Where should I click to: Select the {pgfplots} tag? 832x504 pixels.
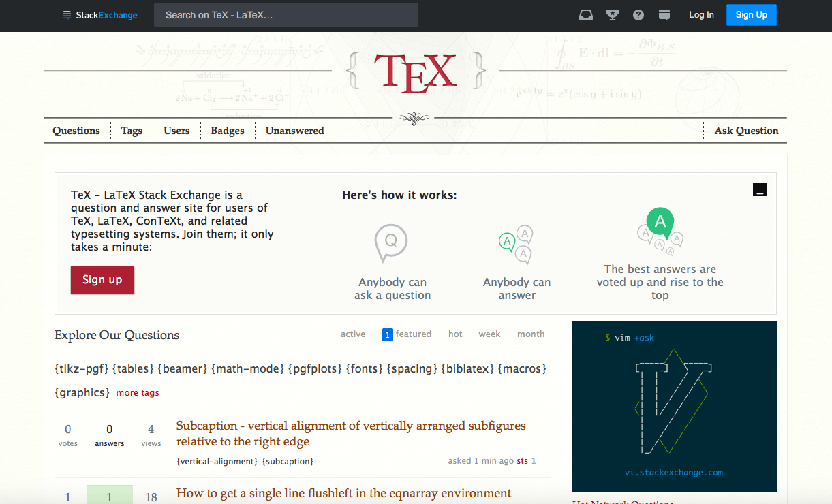315,368
